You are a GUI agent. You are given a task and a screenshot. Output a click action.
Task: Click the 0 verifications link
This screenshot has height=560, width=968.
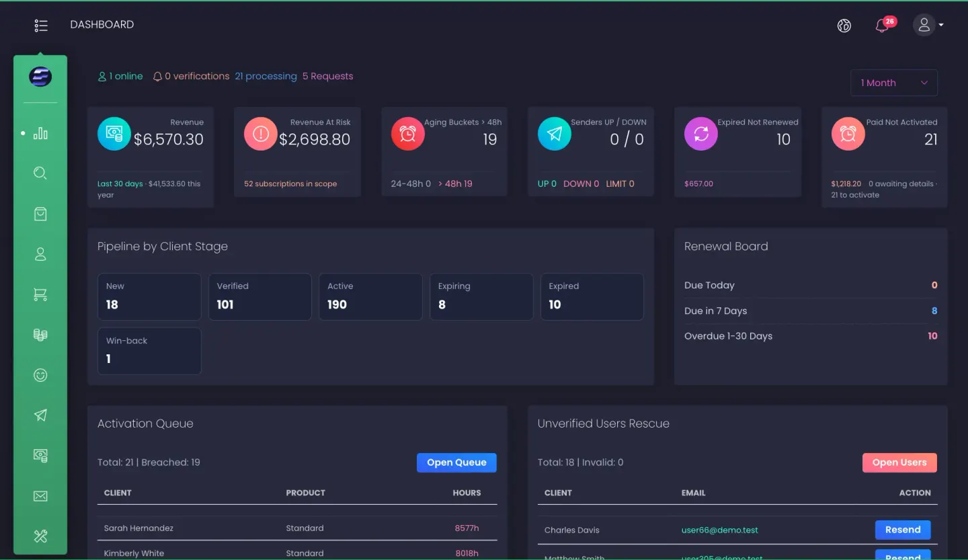point(192,77)
